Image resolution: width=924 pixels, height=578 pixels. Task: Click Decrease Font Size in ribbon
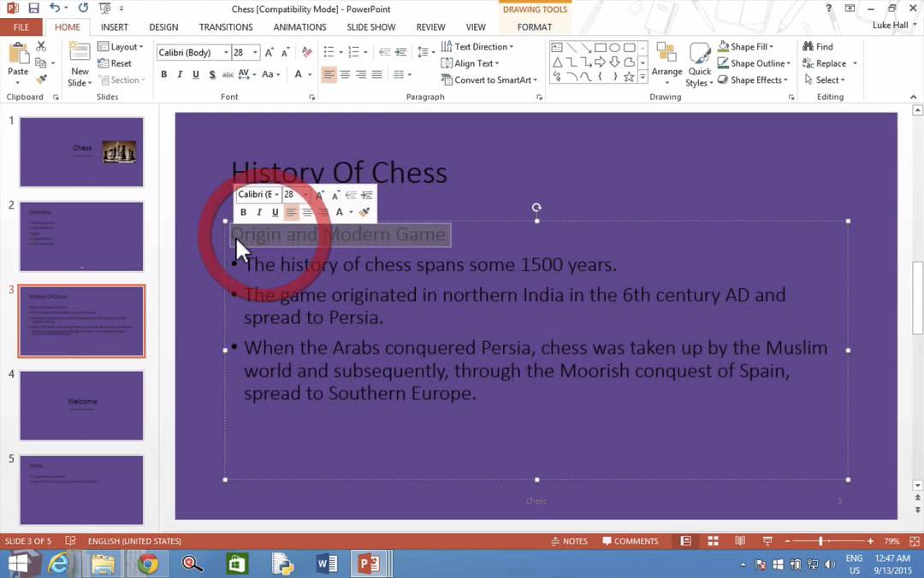pos(285,52)
